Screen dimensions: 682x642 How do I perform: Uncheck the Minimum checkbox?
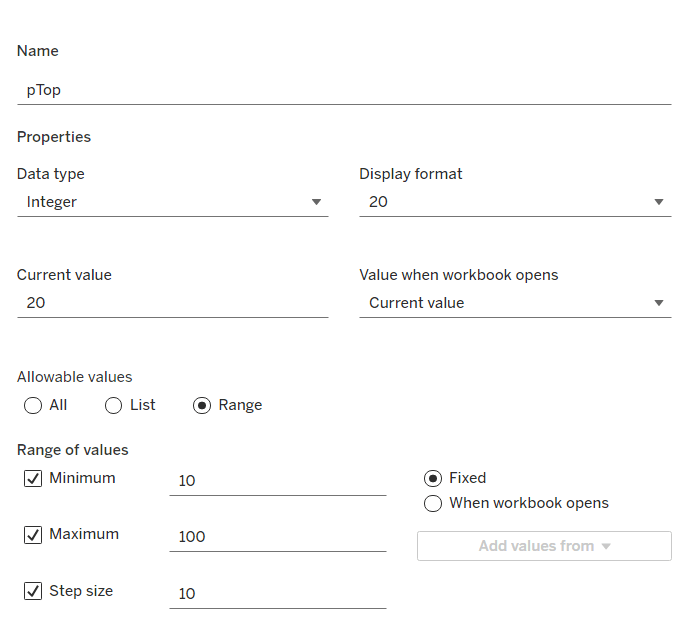coord(33,479)
